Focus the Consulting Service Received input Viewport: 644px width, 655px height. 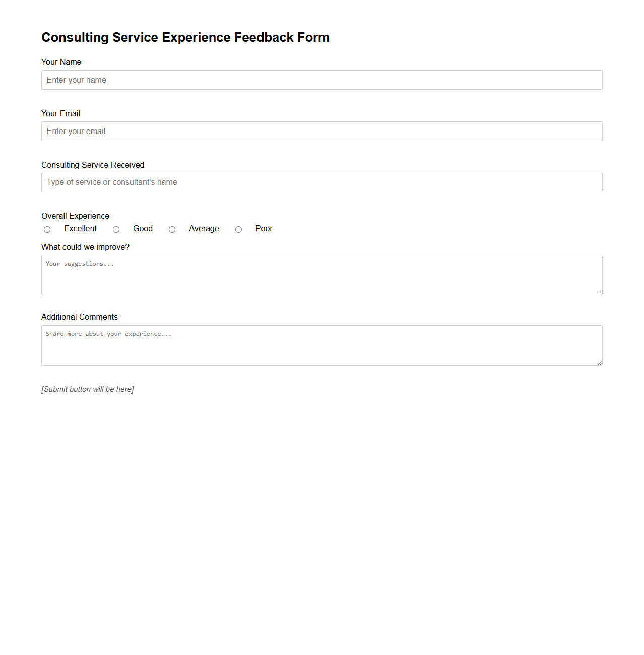click(321, 182)
